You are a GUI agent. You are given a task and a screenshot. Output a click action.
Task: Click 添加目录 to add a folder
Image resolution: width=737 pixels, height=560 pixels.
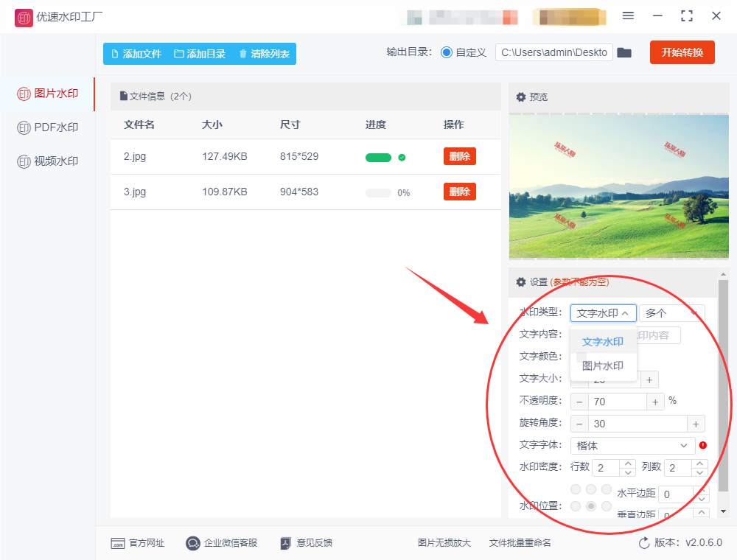(200, 54)
